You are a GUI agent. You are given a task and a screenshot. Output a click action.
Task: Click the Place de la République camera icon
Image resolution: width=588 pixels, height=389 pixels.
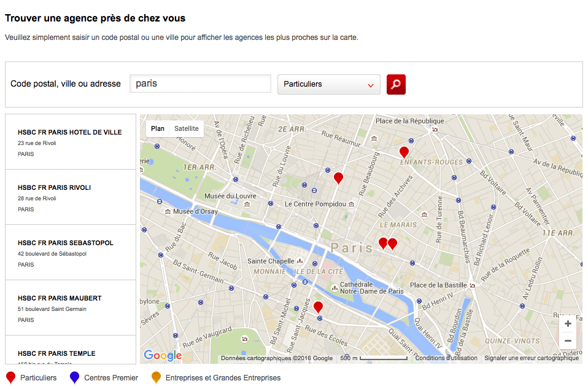click(435, 130)
